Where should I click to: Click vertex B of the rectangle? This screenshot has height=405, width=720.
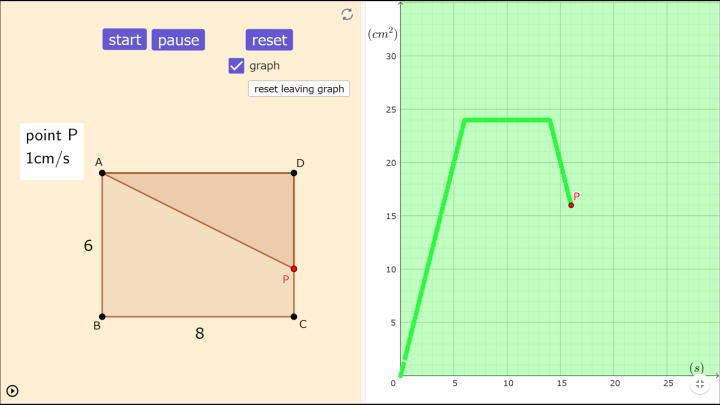(102, 317)
